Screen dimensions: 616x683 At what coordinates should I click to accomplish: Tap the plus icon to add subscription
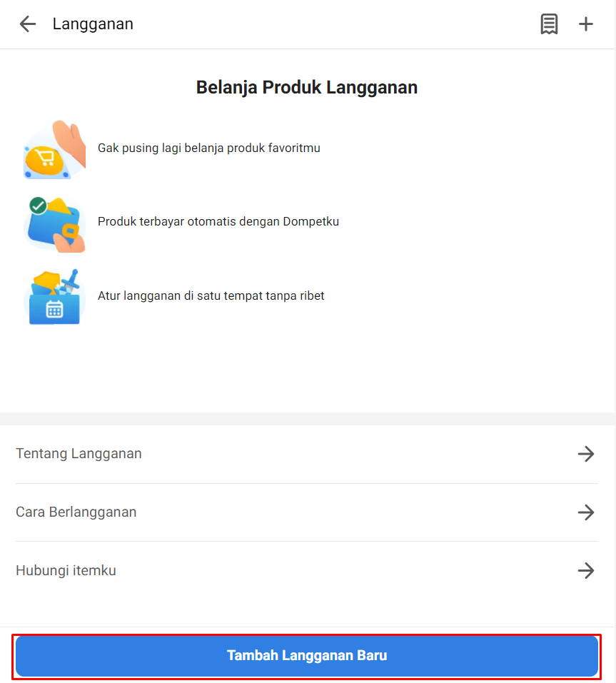coord(585,24)
